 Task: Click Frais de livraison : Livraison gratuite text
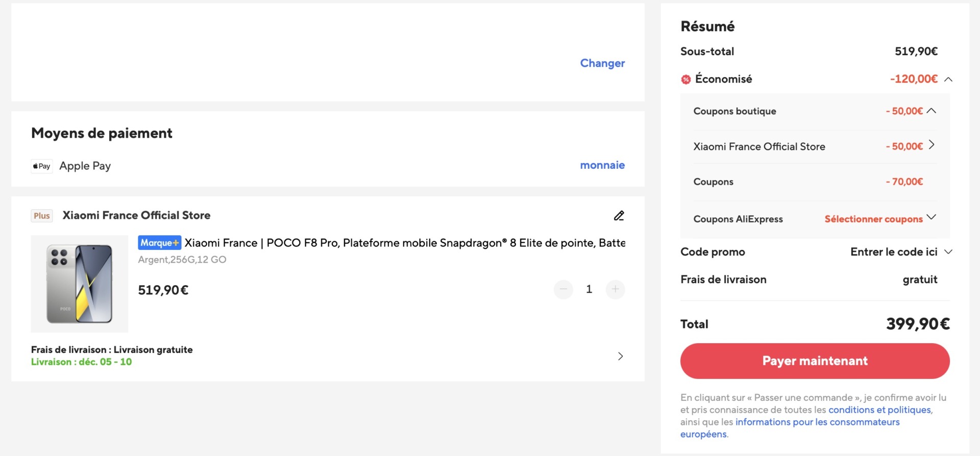(x=112, y=349)
